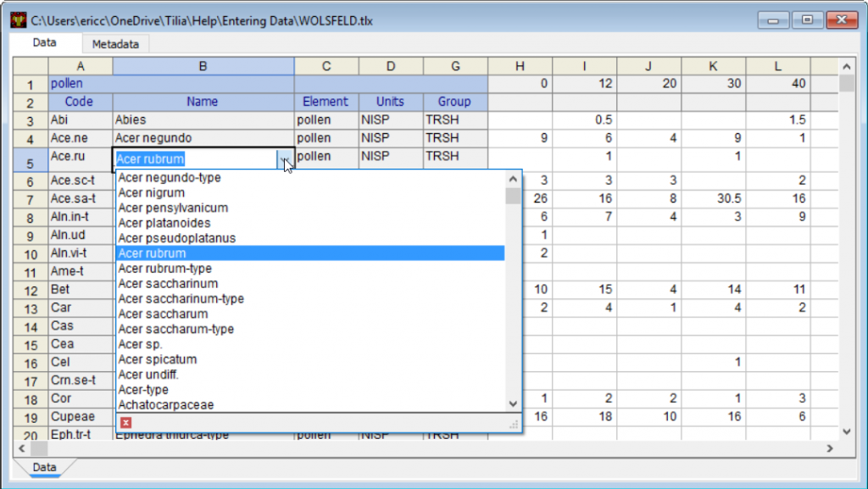Image resolution: width=868 pixels, height=489 pixels.
Task: Click spreadsheet vertical scroll up arrow
Action: pyautogui.click(x=847, y=67)
